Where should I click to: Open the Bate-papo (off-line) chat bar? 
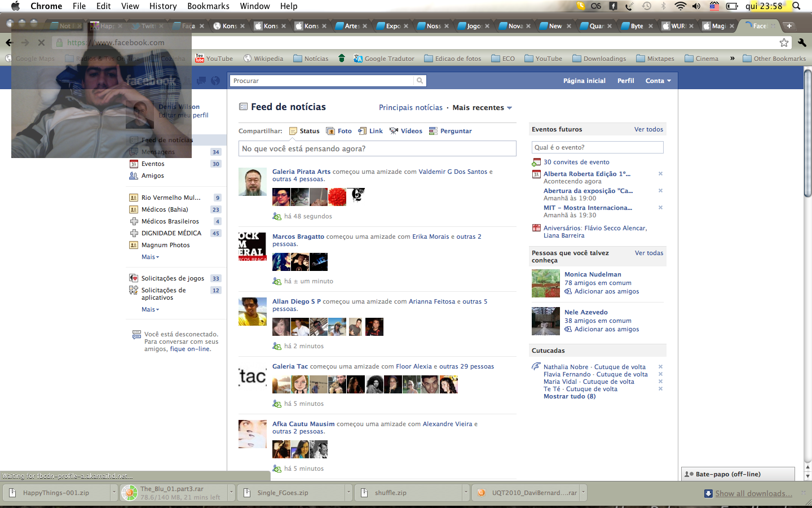(x=738, y=474)
